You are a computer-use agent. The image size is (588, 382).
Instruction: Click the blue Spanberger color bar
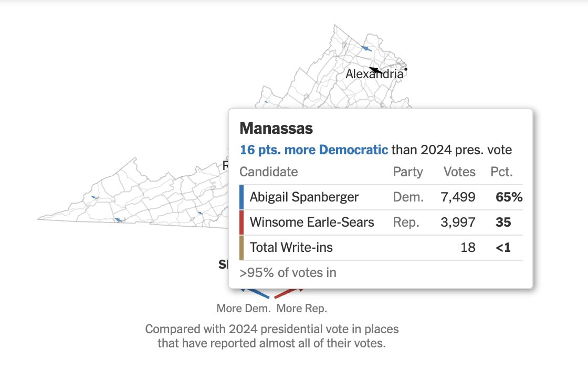coord(241,197)
